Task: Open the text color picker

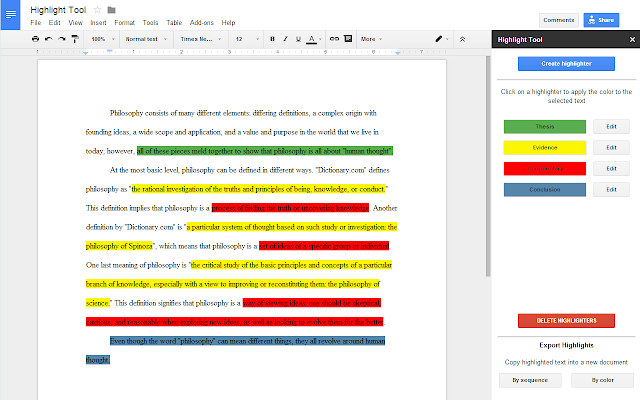Action: 314,39
